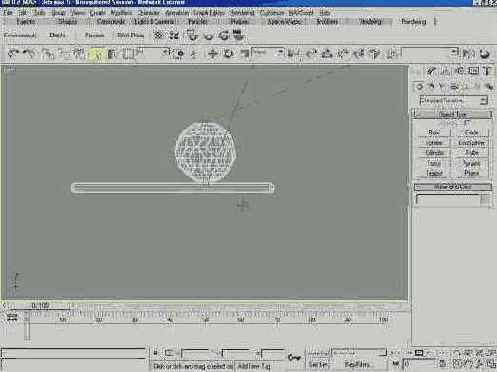The height and width of the screenshot is (372, 497).
Task: Click the Key Filters button
Action: point(358,365)
